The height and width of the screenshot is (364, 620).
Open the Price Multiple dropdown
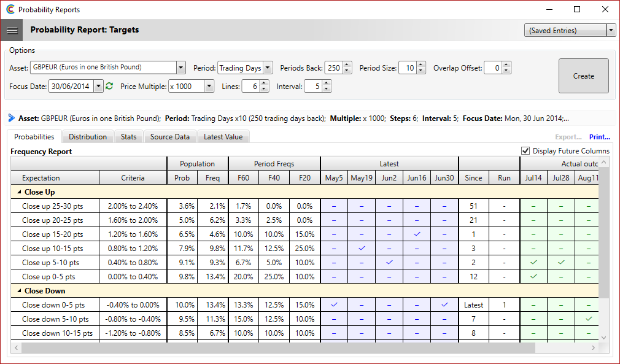208,86
